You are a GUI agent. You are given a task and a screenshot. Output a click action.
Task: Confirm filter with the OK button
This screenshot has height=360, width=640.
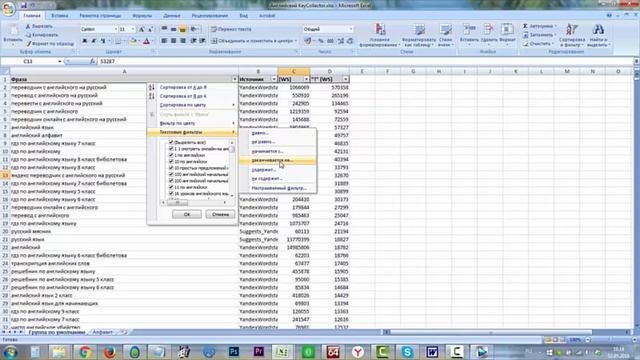[x=187, y=214]
